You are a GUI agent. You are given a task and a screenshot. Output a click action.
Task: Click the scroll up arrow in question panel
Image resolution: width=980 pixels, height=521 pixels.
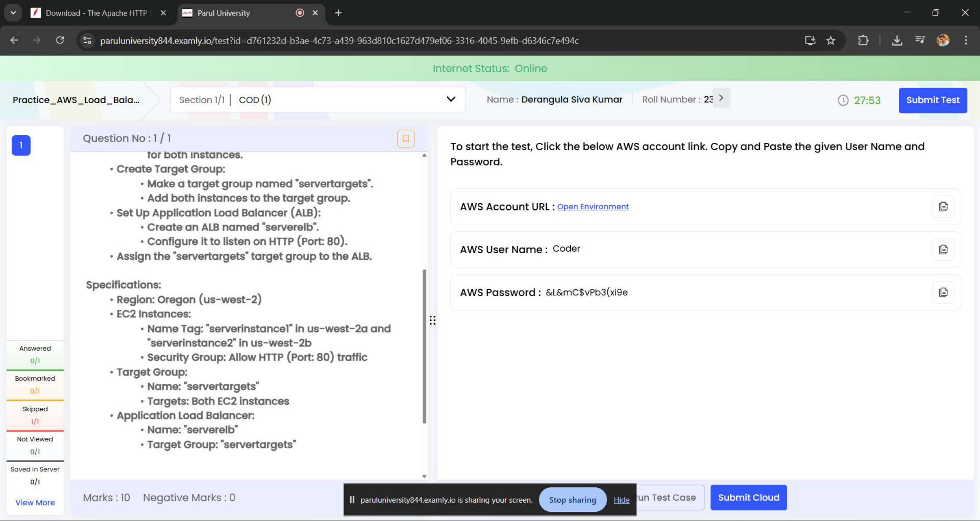(x=424, y=155)
